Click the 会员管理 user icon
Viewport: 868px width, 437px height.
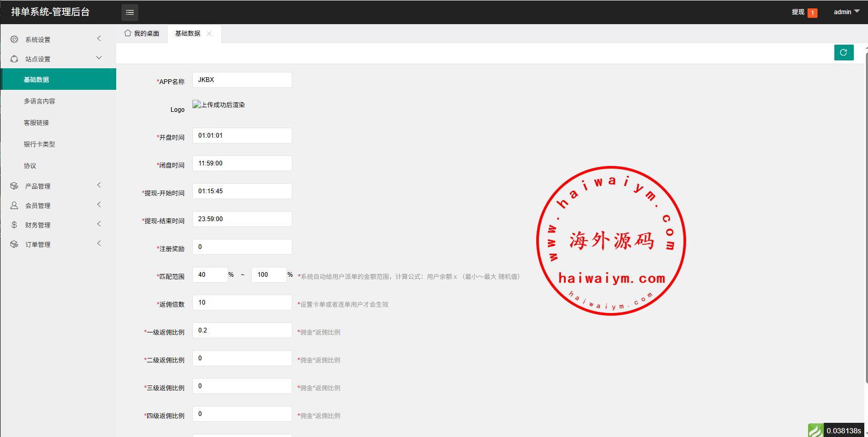pyautogui.click(x=14, y=205)
